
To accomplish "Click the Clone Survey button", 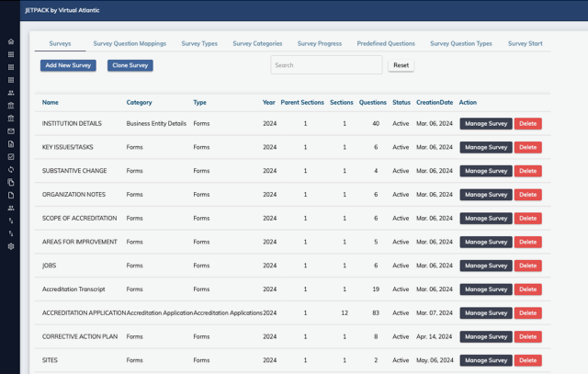I will point(130,65).
